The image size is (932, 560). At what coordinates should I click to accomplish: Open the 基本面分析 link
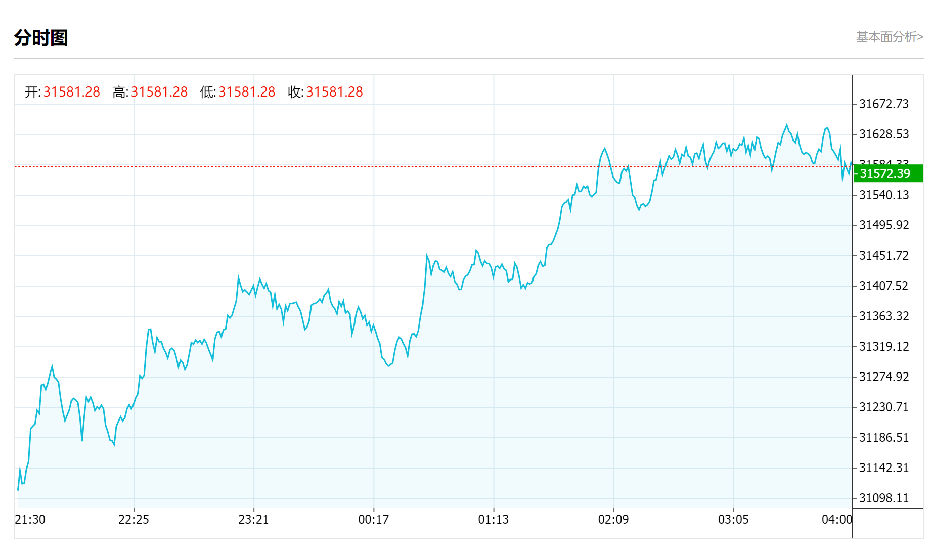(x=889, y=37)
